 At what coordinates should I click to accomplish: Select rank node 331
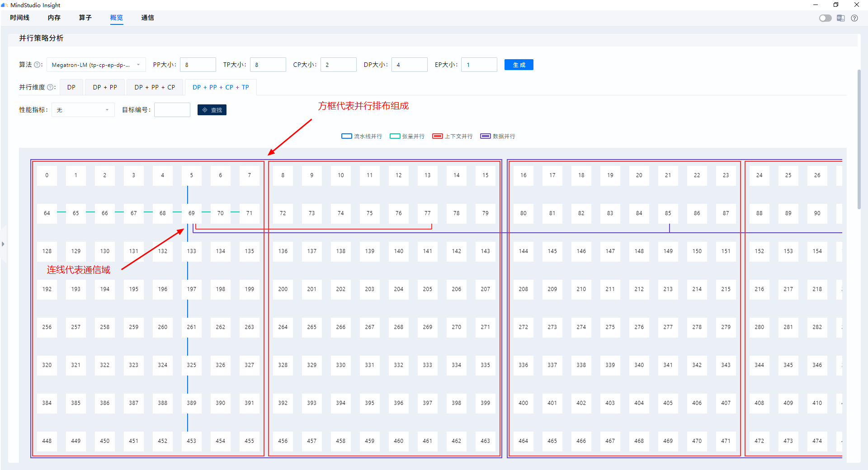pos(370,365)
